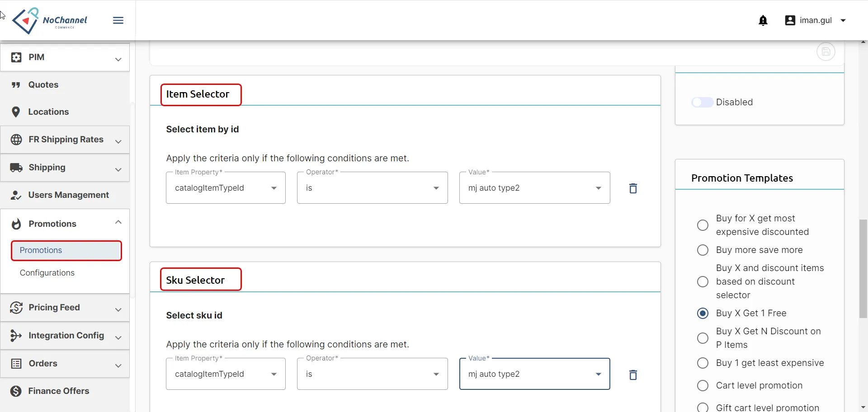Delete the Sku Selector condition row

click(633, 375)
